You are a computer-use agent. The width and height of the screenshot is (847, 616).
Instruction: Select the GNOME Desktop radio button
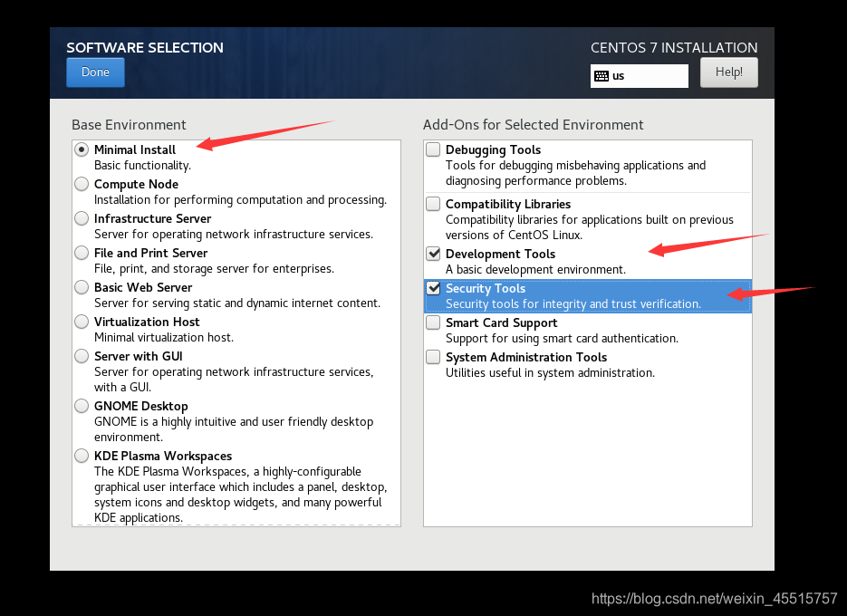[x=82, y=407]
